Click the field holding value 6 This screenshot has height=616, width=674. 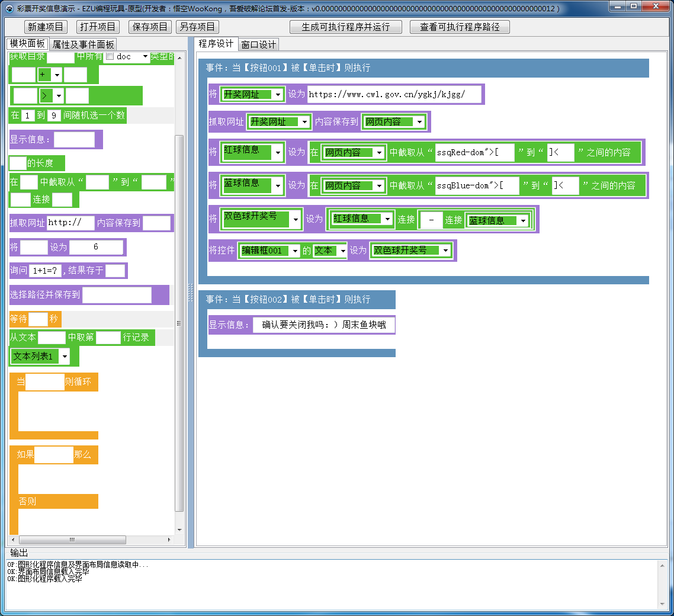click(x=97, y=247)
